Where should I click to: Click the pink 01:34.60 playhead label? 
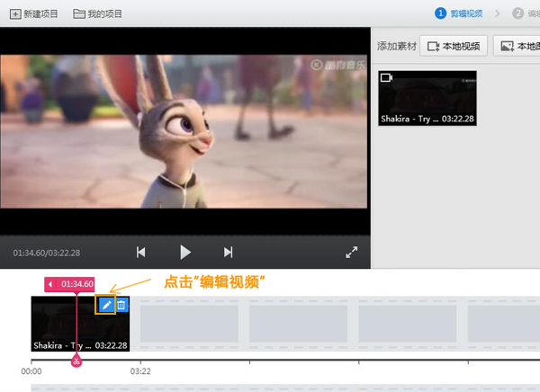pyautogui.click(x=69, y=284)
